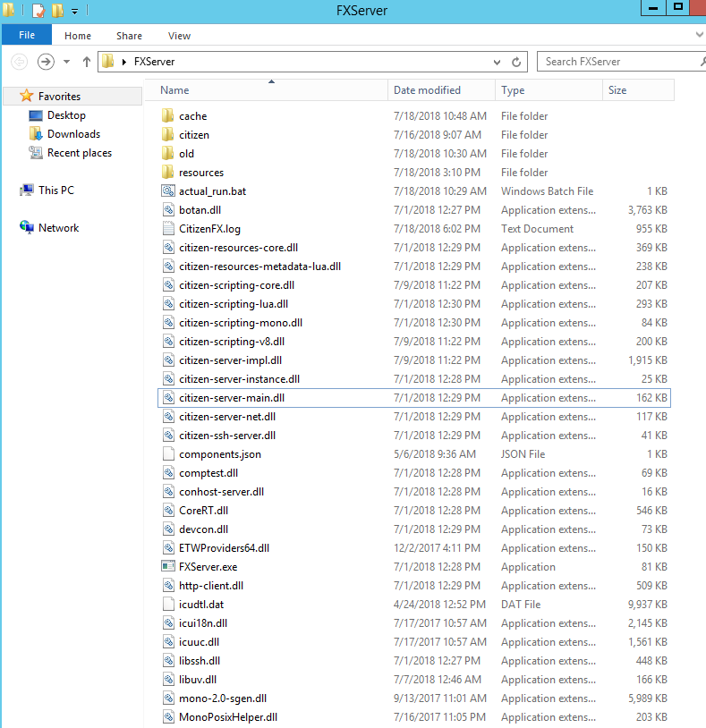Select citizen-scripting-core.dll file name
The height and width of the screenshot is (728, 706).
tap(236, 285)
